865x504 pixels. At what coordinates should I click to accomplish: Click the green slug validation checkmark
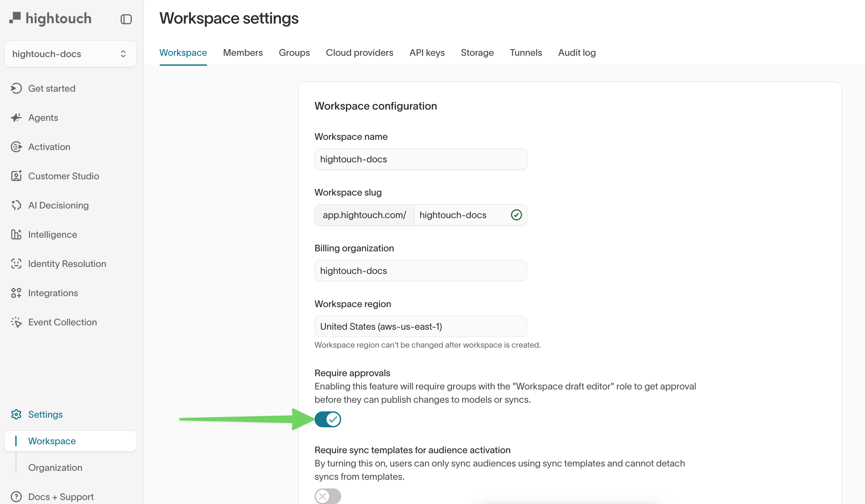(516, 215)
